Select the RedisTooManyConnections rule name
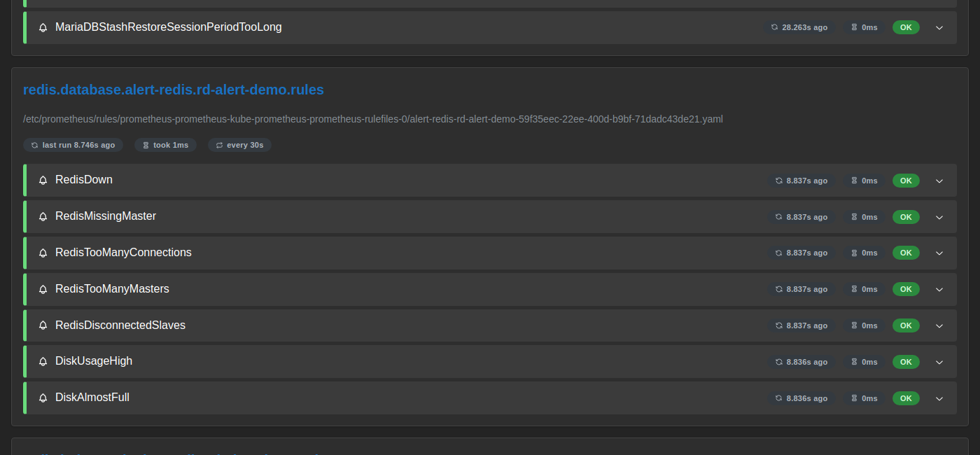The width and height of the screenshot is (980, 455). [123, 253]
